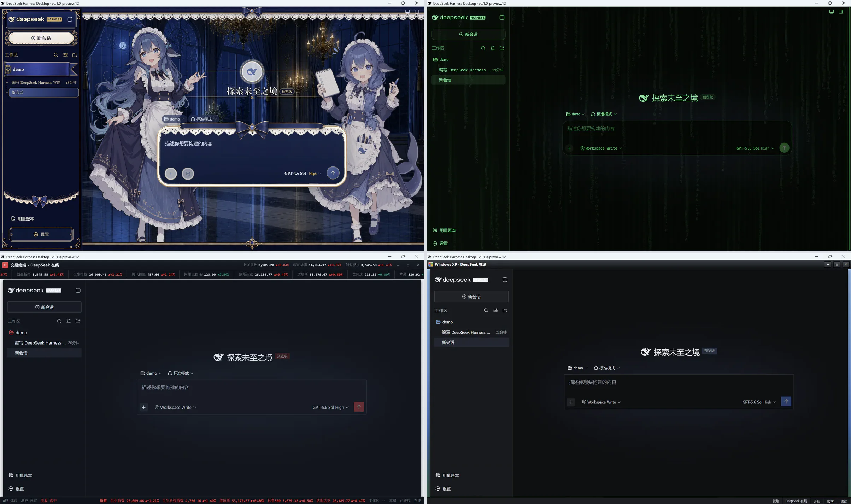The width and height of the screenshot is (851, 504).
Task: Open GPT-5.6 Sol High dropdown in Matrix window
Action: coord(755,148)
